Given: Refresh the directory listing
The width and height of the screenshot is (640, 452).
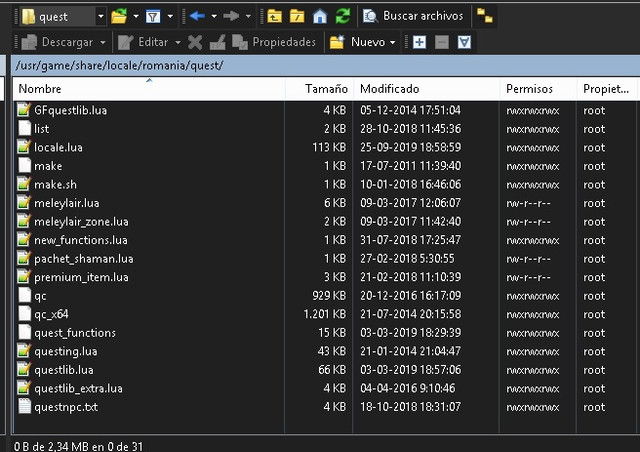Looking at the screenshot, I should point(342,16).
